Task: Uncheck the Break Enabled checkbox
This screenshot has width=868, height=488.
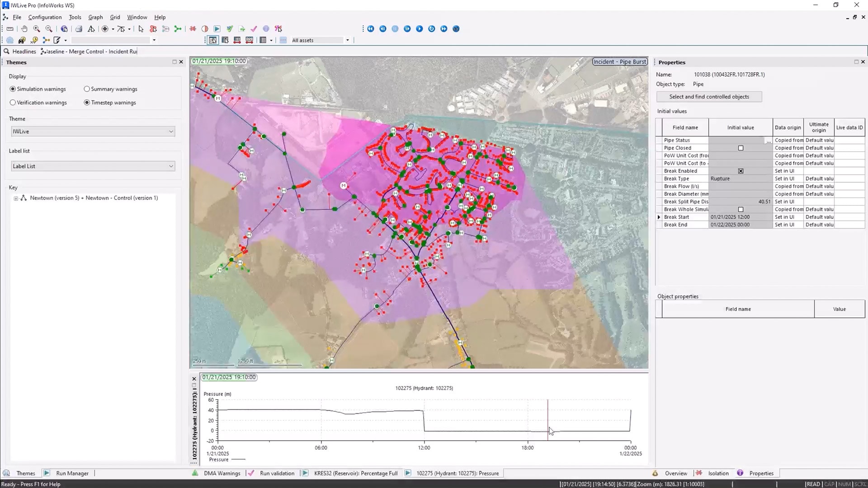Action: pyautogui.click(x=741, y=171)
